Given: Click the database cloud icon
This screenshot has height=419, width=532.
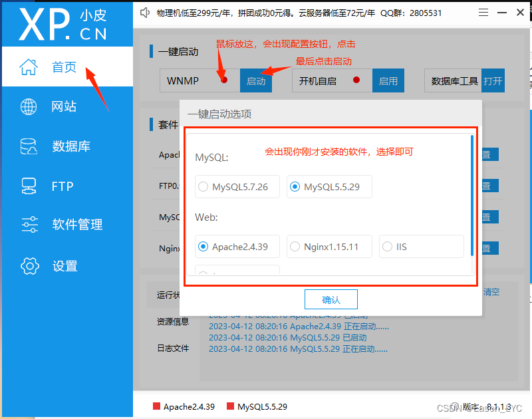Looking at the screenshot, I should tap(29, 146).
